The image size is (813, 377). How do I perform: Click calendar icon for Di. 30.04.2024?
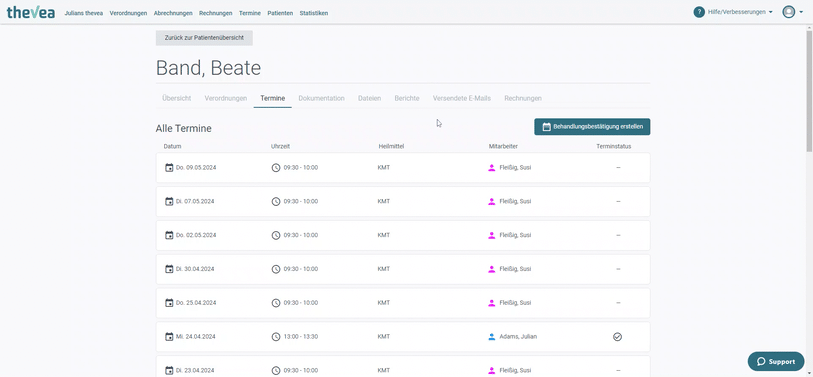click(x=169, y=269)
